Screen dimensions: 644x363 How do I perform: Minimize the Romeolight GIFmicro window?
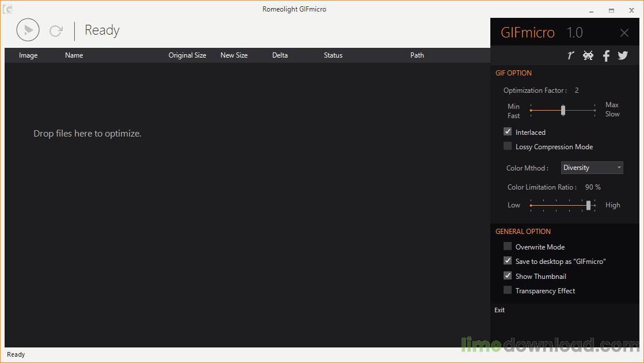pyautogui.click(x=592, y=11)
